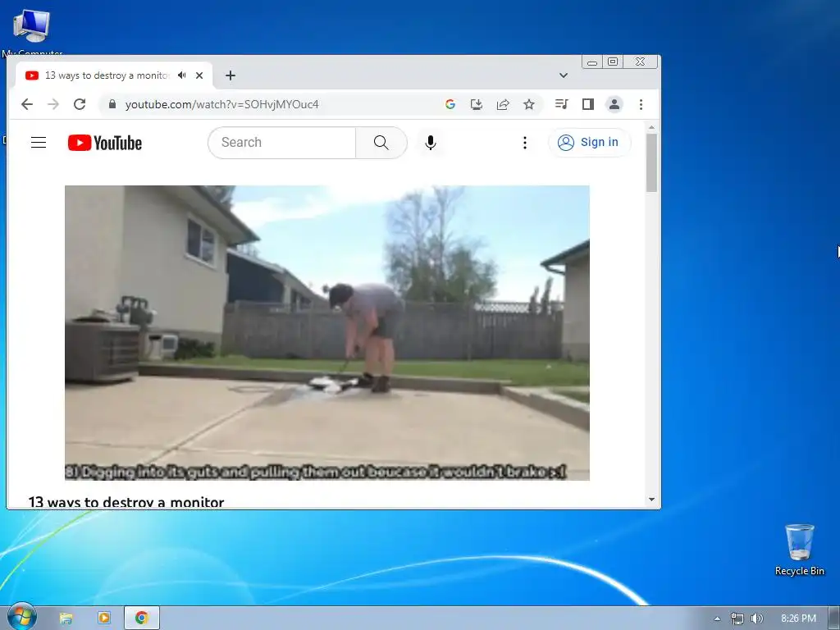Screen dimensions: 840x630
Task: Reload the YouTube page
Action: [x=80, y=104]
